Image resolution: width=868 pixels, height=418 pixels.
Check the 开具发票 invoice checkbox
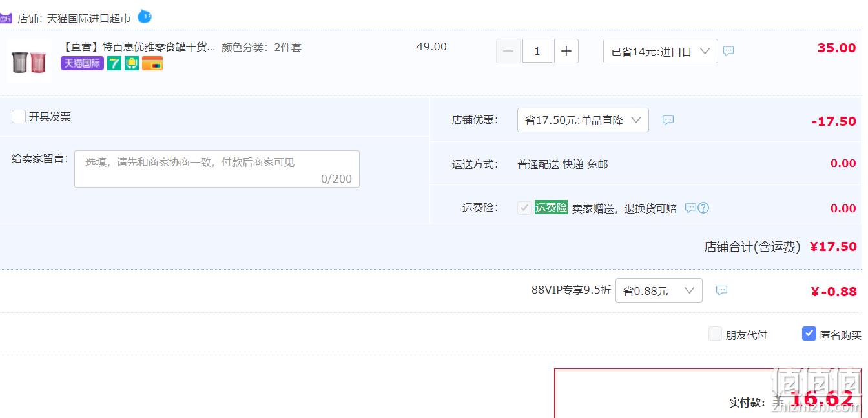(x=19, y=117)
